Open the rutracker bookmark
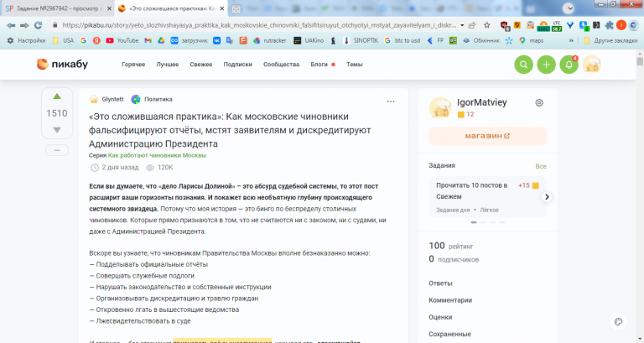 click(269, 40)
